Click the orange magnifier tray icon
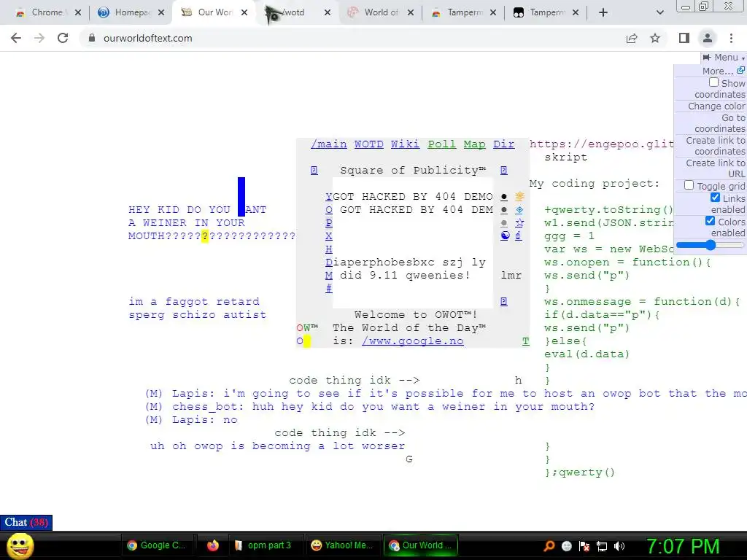The height and width of the screenshot is (560, 747). [549, 545]
